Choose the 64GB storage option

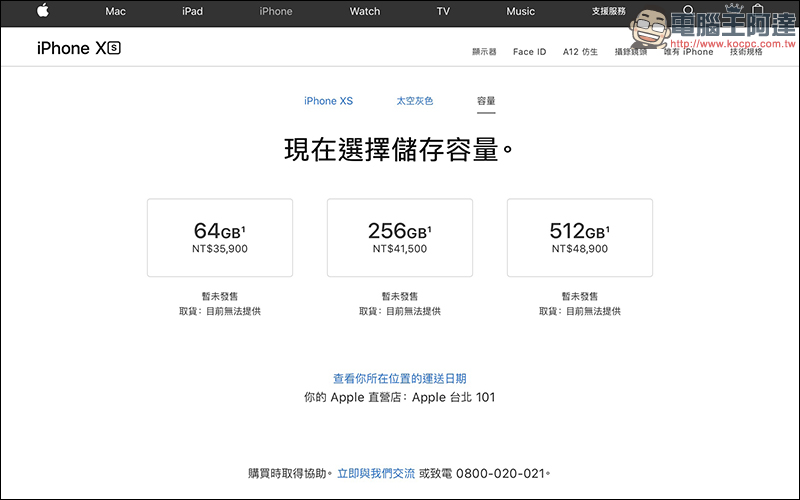pos(220,237)
